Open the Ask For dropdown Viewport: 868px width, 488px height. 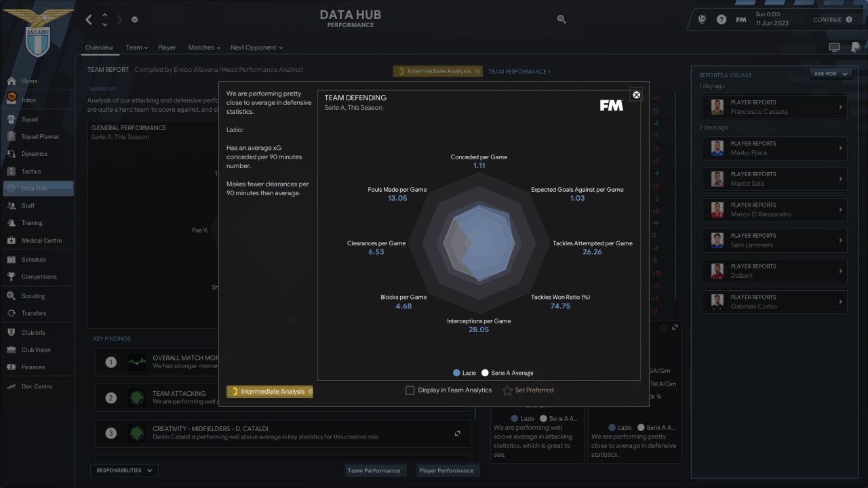click(x=831, y=73)
